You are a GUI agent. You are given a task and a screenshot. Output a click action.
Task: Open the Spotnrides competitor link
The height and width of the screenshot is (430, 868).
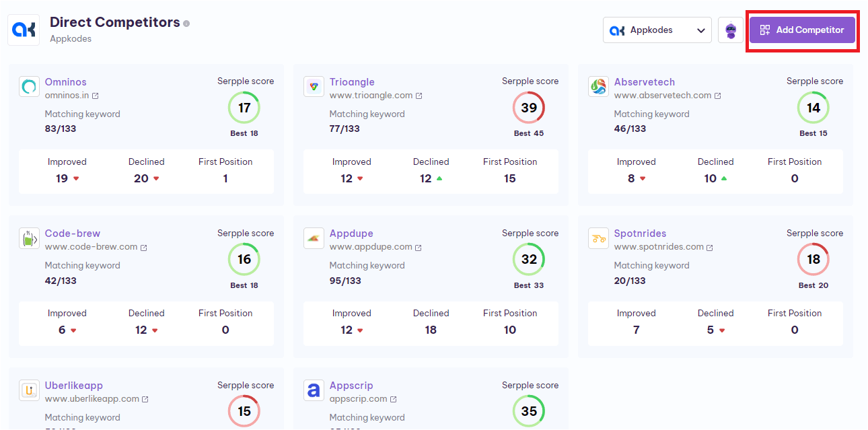(x=641, y=234)
